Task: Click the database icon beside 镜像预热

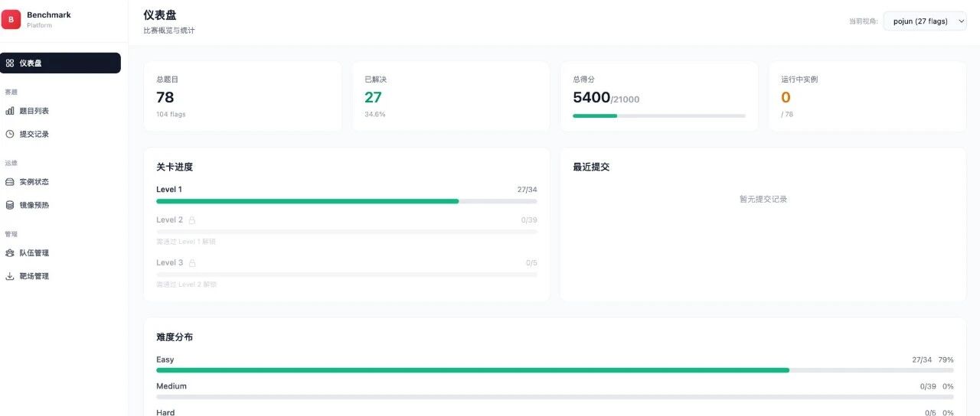Action: click(x=10, y=205)
